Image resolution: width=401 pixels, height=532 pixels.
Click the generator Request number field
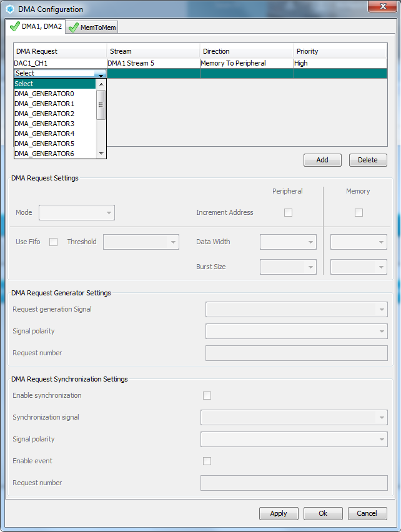[x=297, y=353]
